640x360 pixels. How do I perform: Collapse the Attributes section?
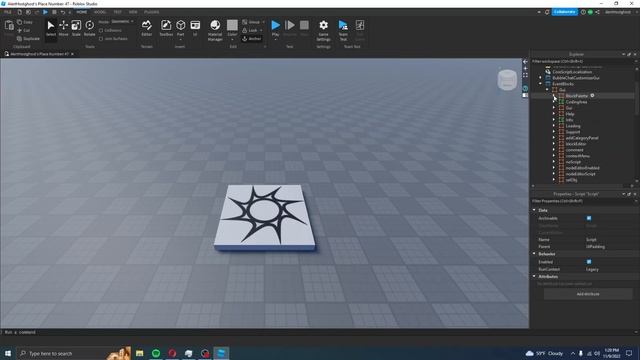click(534, 276)
